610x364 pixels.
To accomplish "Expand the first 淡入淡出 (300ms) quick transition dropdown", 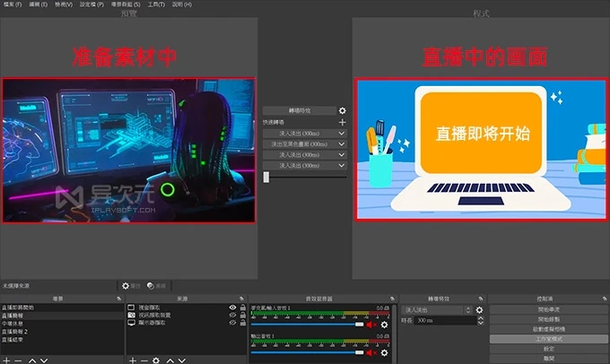I will pos(341,133).
